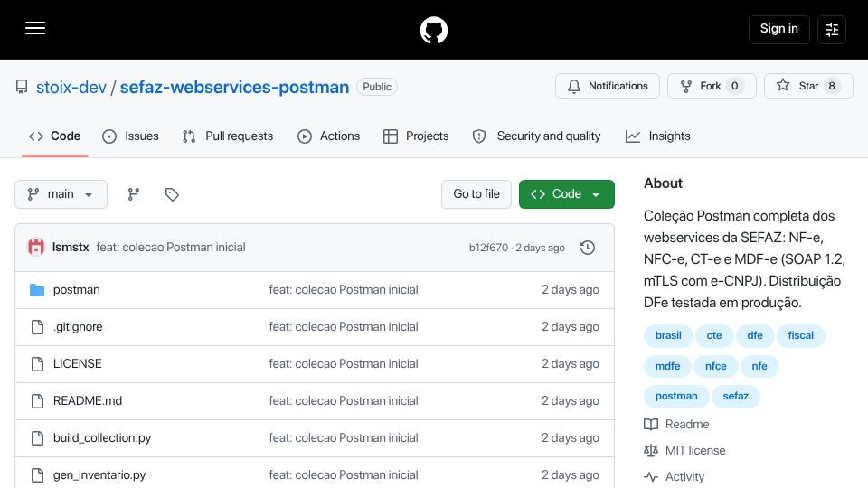The image size is (868, 488).
Task: Select the postman topic tag
Action: tap(676, 396)
